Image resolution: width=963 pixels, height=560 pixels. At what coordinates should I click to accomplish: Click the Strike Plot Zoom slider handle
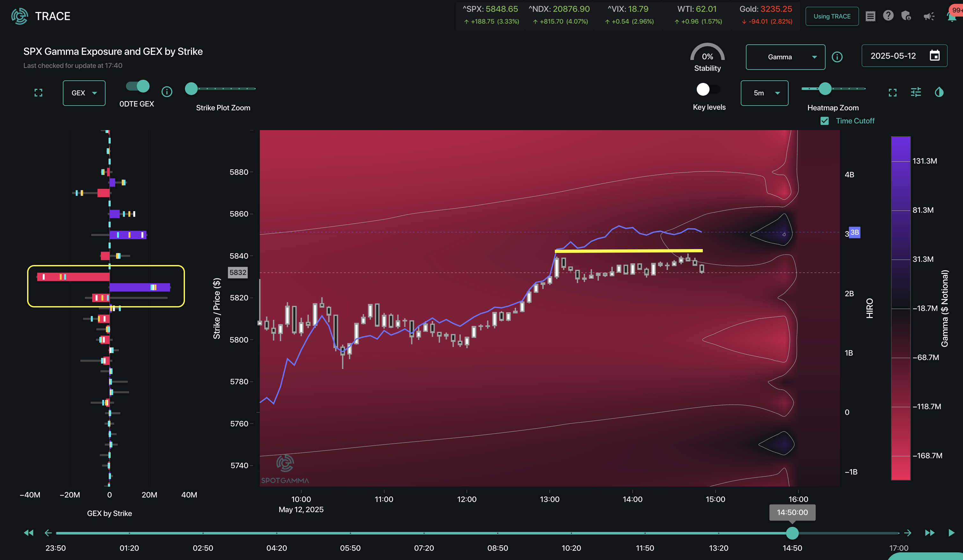(x=191, y=89)
